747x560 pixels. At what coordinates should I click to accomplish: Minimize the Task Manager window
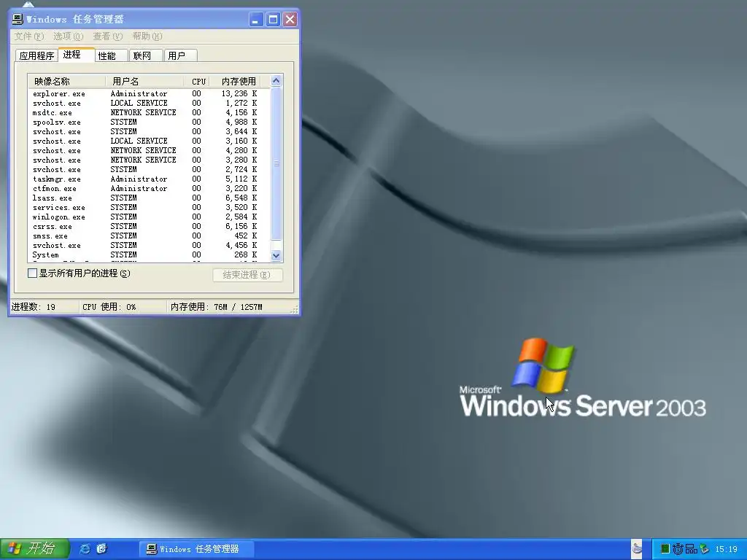pos(256,20)
